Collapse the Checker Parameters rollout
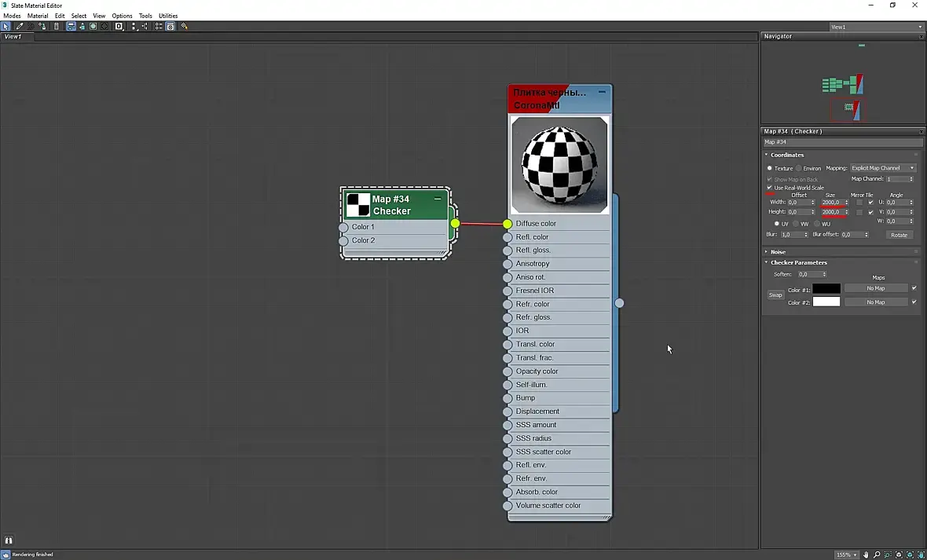Image resolution: width=927 pixels, height=560 pixels. coord(767,262)
